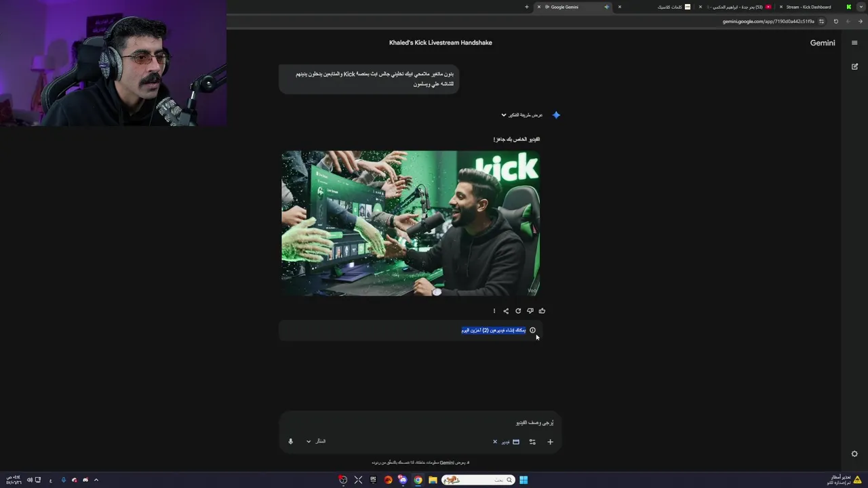Open the Windows Start button
868x488 pixels.
click(524, 480)
